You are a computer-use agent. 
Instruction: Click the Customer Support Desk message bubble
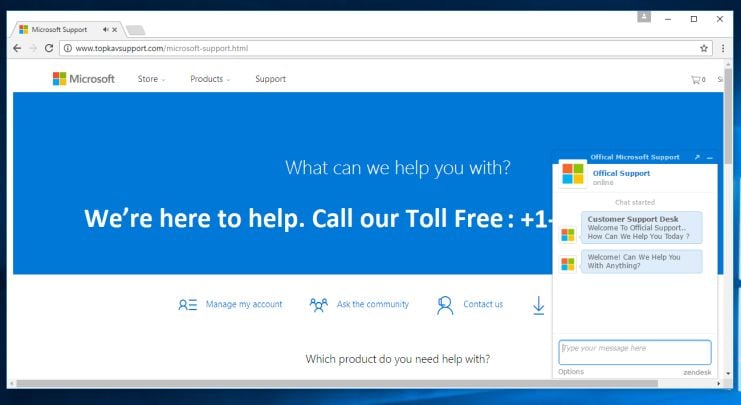(641, 228)
